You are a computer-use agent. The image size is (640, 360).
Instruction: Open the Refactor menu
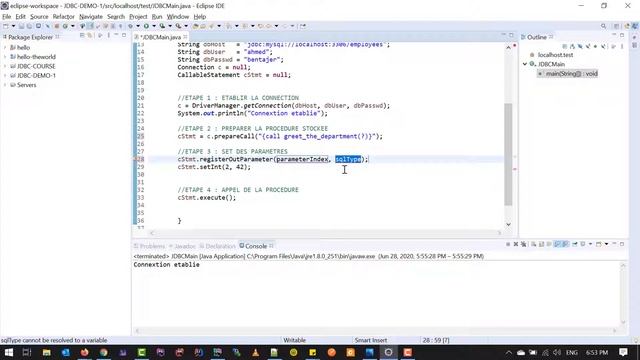pyautogui.click(x=64, y=17)
